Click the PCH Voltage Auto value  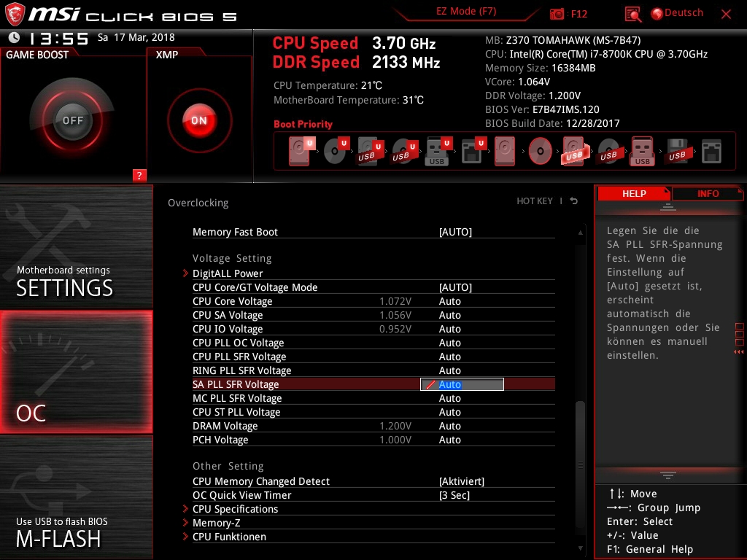coord(449,440)
